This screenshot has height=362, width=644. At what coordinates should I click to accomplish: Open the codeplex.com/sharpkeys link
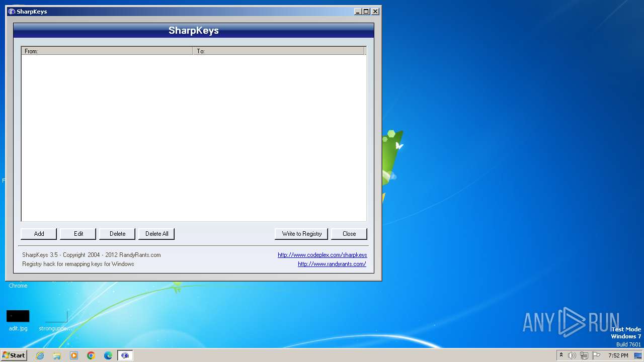323,255
